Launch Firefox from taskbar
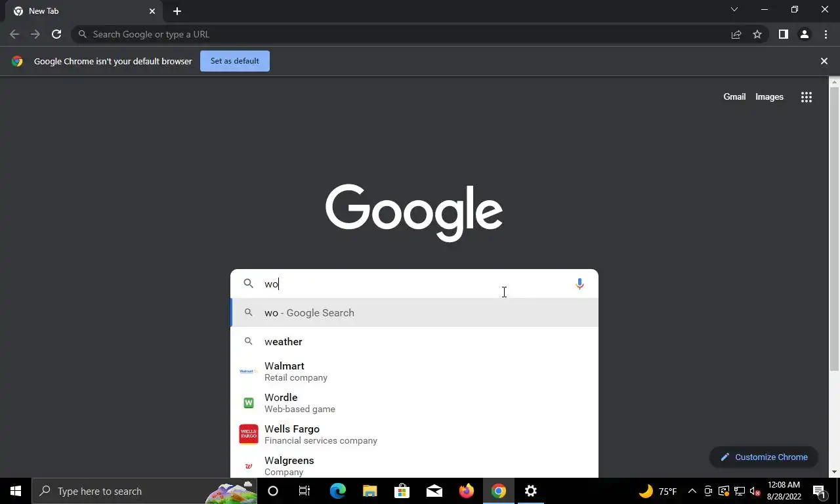Viewport: 840px width, 504px height. click(466, 491)
